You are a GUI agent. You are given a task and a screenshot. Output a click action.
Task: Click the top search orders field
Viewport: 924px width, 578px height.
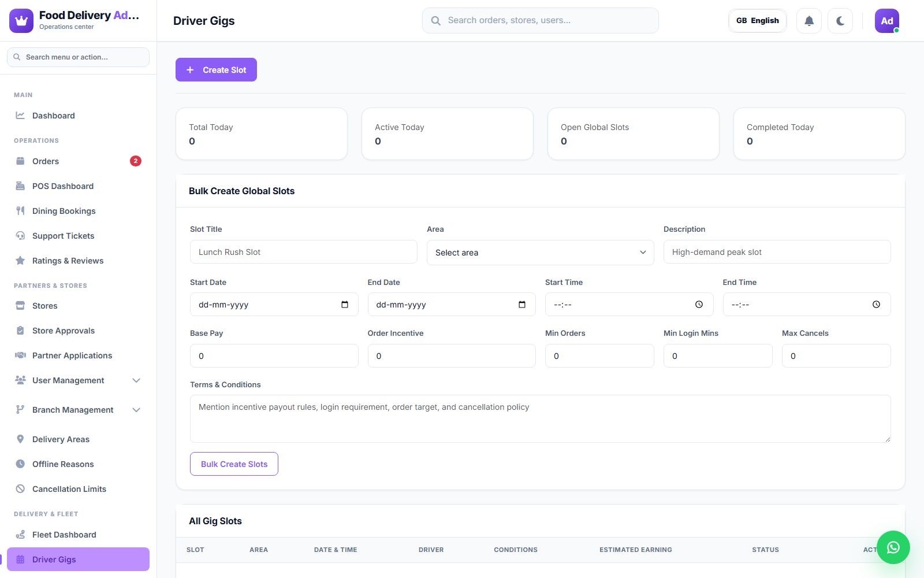[541, 21]
